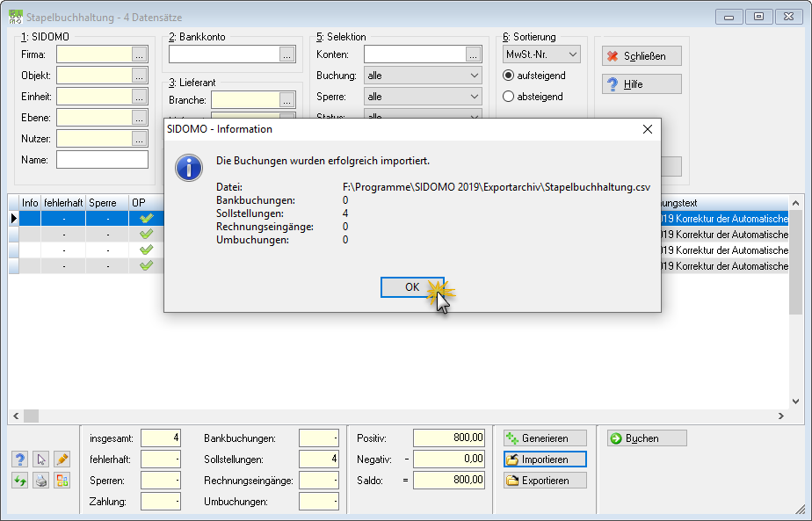Click the vertical scrollbar up arrow

click(x=796, y=203)
